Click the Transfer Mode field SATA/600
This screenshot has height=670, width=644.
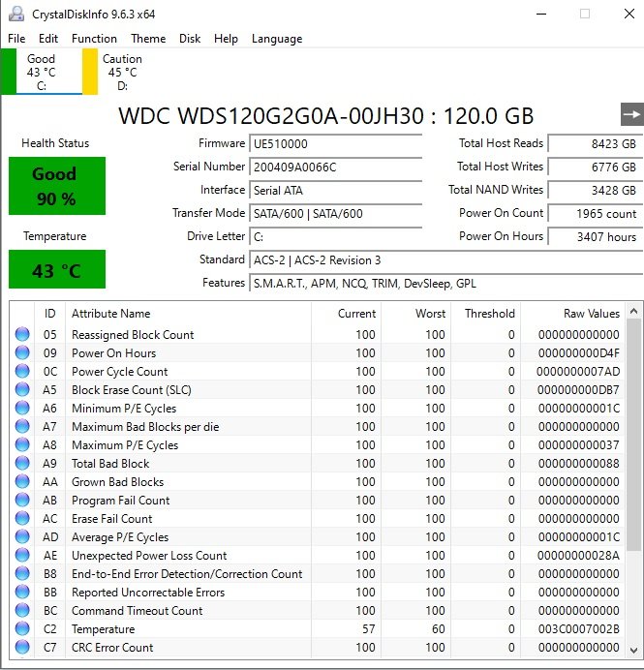click(x=336, y=213)
